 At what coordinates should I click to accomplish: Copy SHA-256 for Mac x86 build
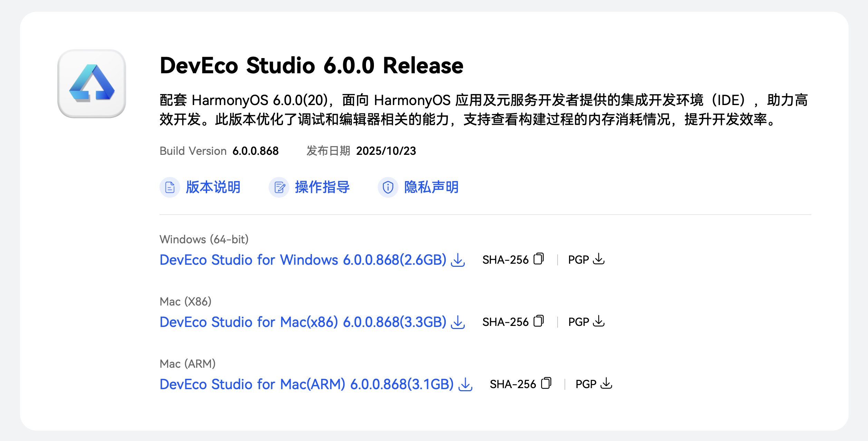(x=539, y=321)
